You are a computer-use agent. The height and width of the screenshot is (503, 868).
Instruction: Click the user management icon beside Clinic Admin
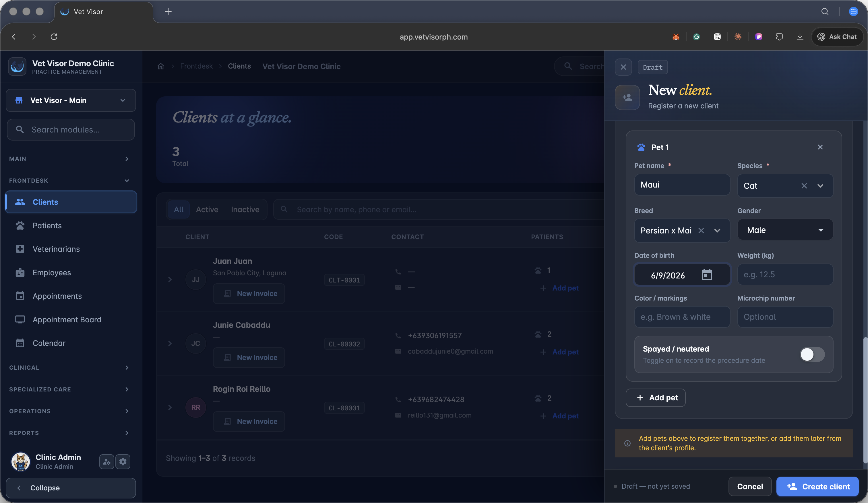[x=106, y=462]
